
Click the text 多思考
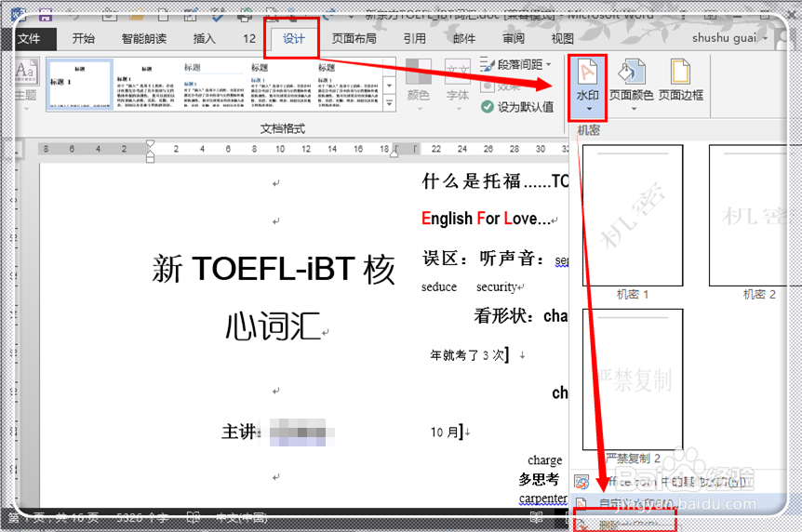click(x=539, y=479)
